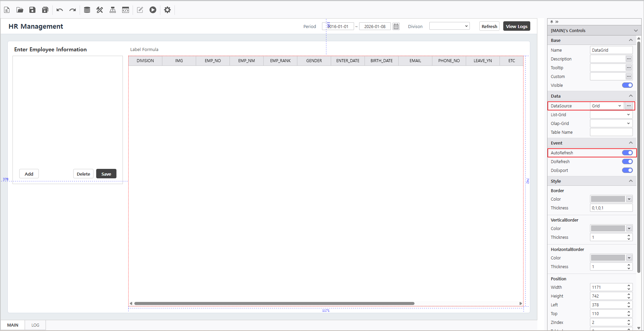Viewport: 644px width, 331px height.
Task: Click the save all icon
Action: 45,10
